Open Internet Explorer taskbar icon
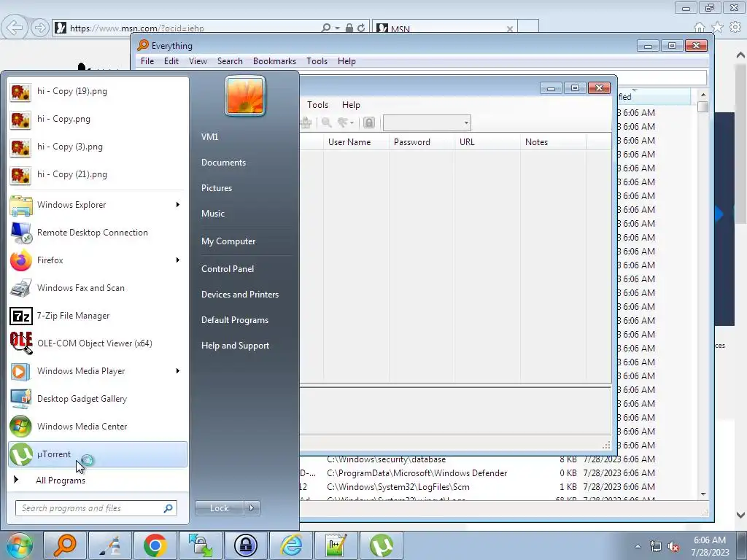 click(291, 545)
